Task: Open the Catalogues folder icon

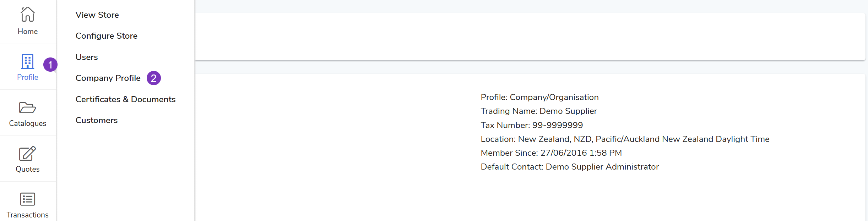Action: tap(28, 107)
